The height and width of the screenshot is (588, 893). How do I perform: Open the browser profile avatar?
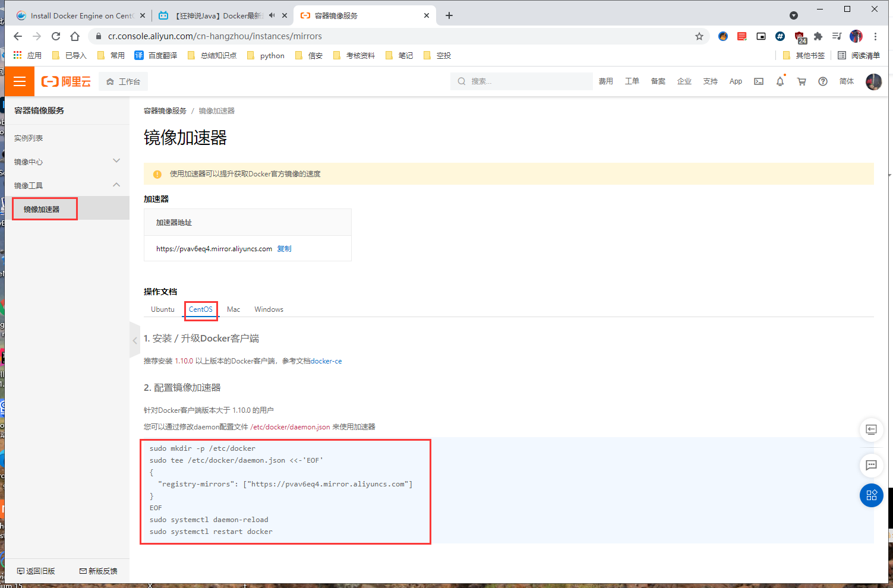coord(856,36)
